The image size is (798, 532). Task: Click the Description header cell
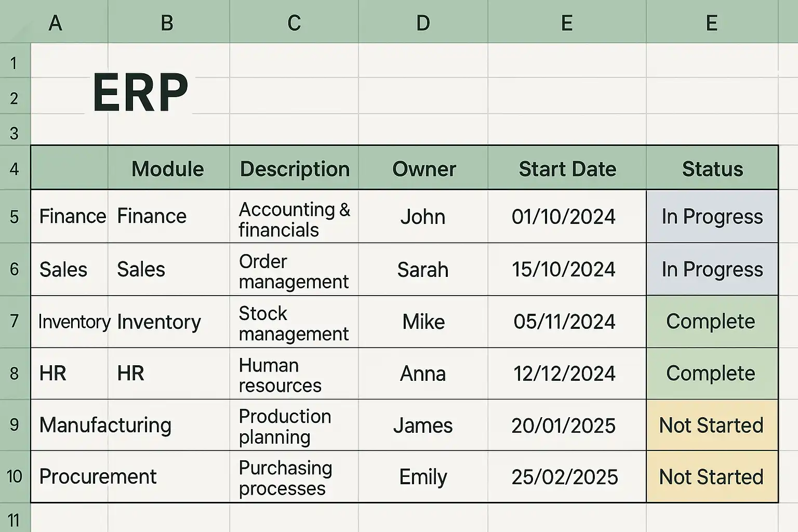point(295,169)
